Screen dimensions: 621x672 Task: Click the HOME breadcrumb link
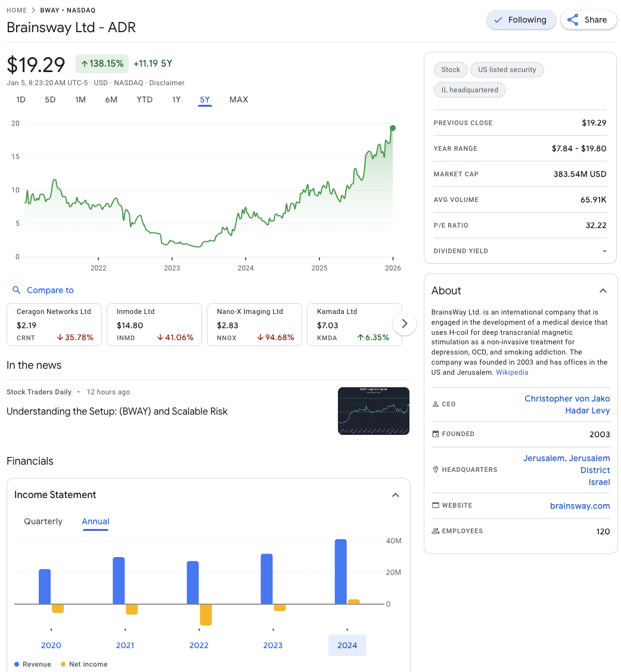(x=17, y=10)
